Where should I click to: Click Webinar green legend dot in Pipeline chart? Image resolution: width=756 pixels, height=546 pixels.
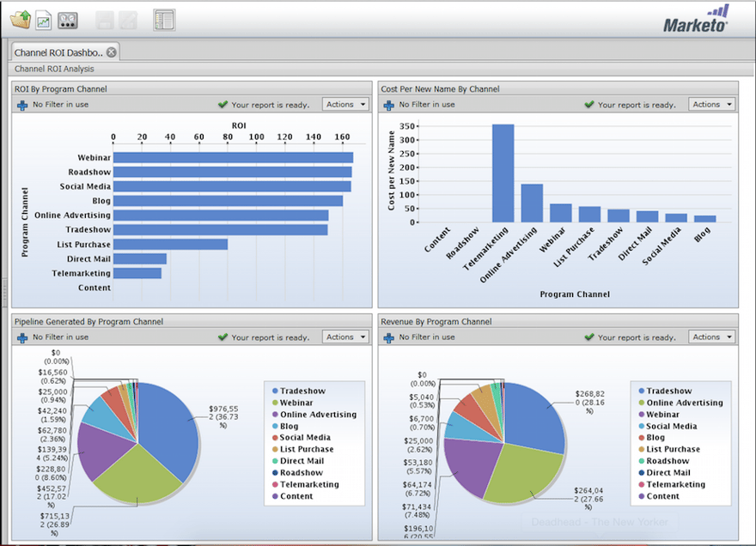coord(275,403)
